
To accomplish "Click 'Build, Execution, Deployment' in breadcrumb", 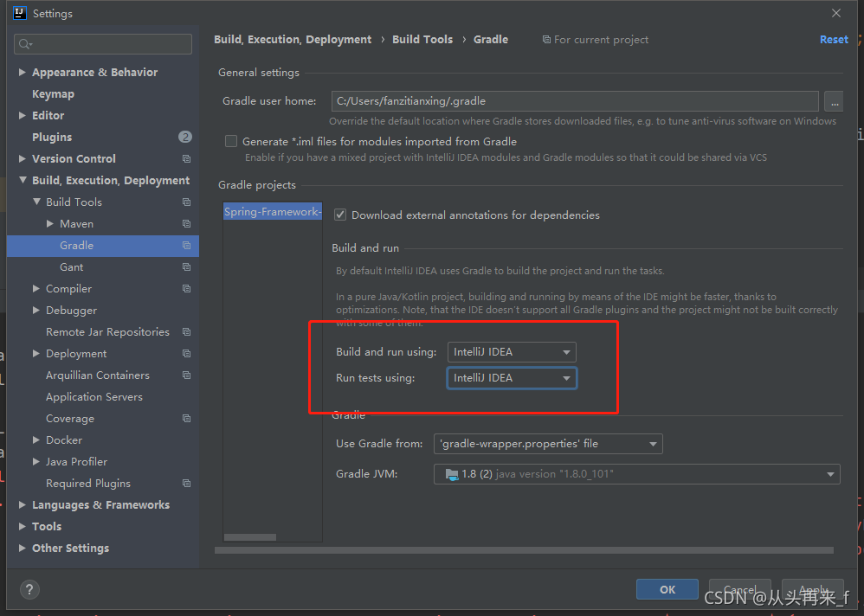I will coord(293,40).
